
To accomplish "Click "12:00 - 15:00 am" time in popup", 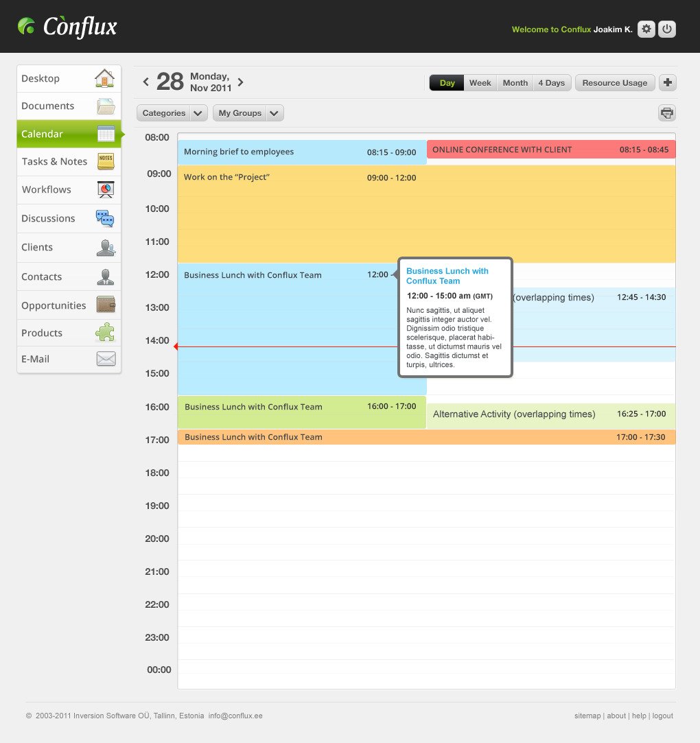I will [439, 296].
